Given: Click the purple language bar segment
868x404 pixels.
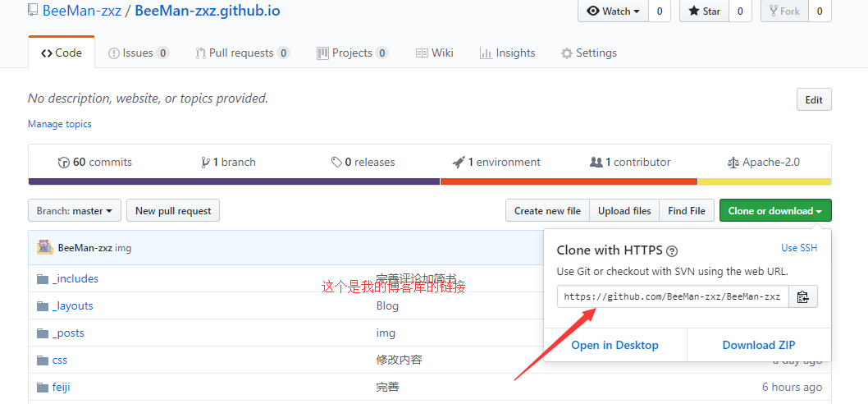Looking at the screenshot, I should pyautogui.click(x=234, y=181).
